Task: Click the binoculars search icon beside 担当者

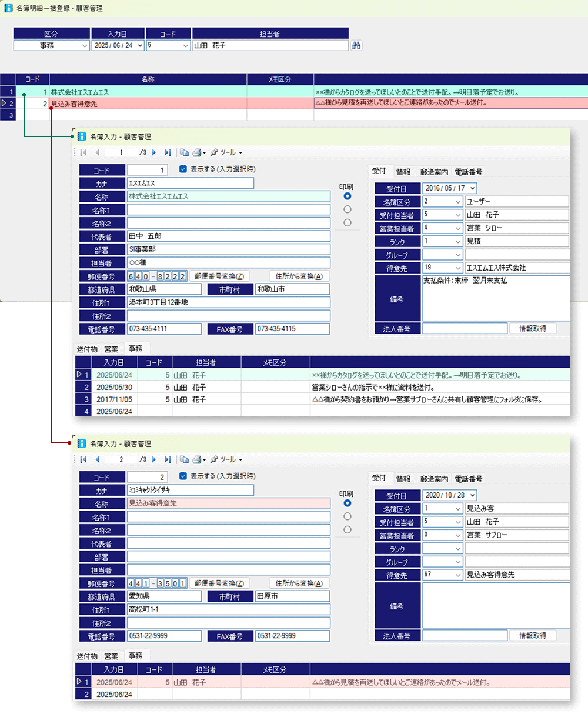Action: (x=356, y=45)
